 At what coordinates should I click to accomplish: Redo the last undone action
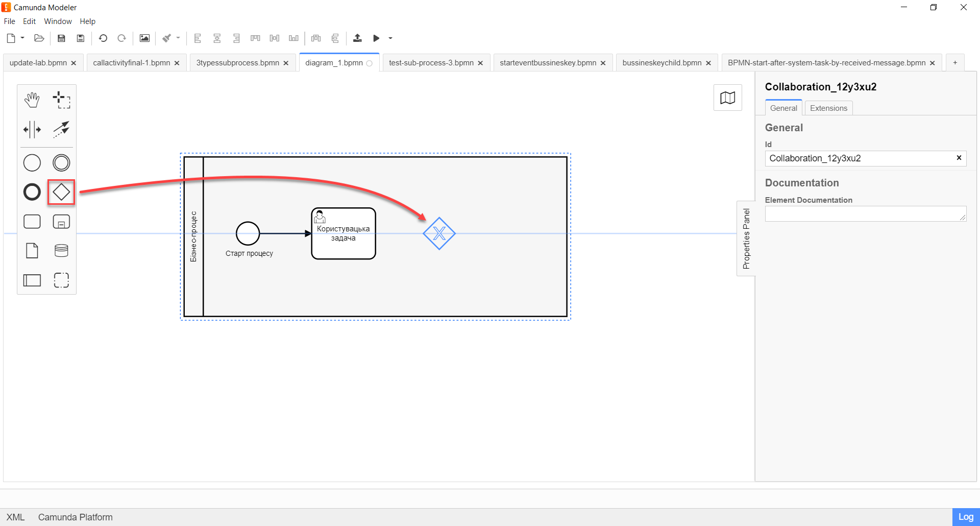(121, 38)
